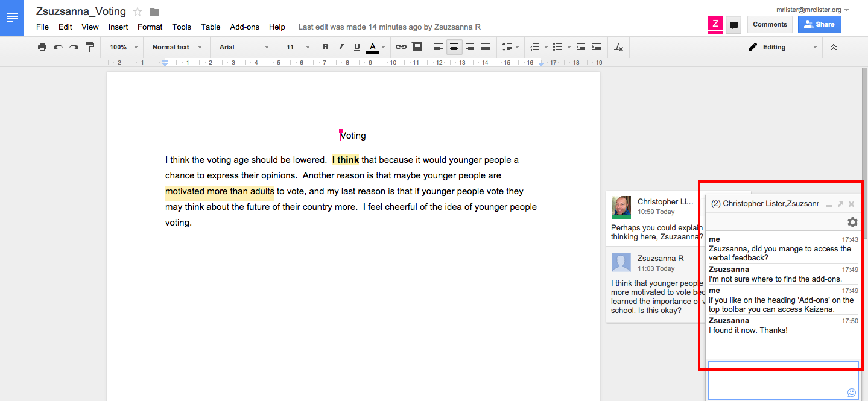
Task: Click highlighted text 'I think'
Action: (346, 160)
